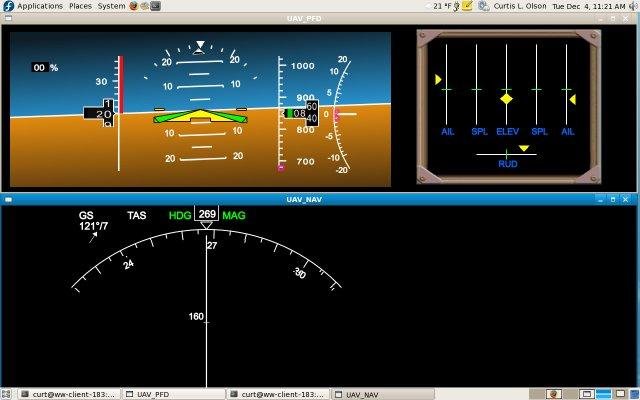Open the Places menu
The height and width of the screenshot is (400, 640).
coord(80,6)
